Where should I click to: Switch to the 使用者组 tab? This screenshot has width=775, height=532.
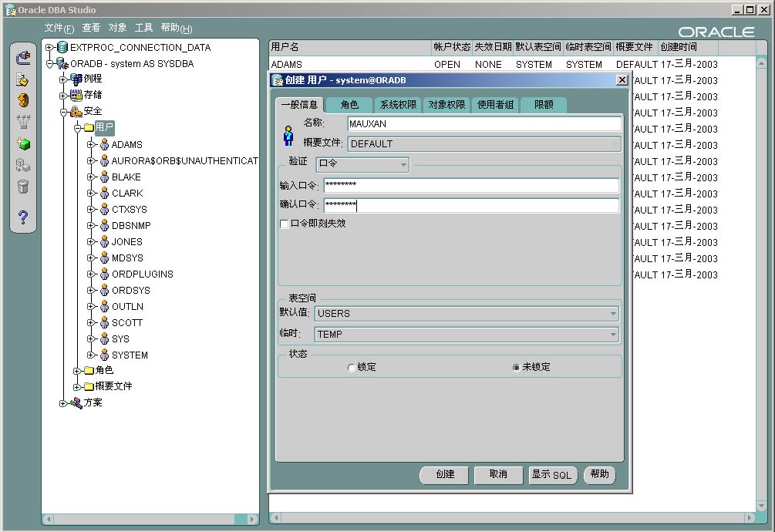point(495,105)
